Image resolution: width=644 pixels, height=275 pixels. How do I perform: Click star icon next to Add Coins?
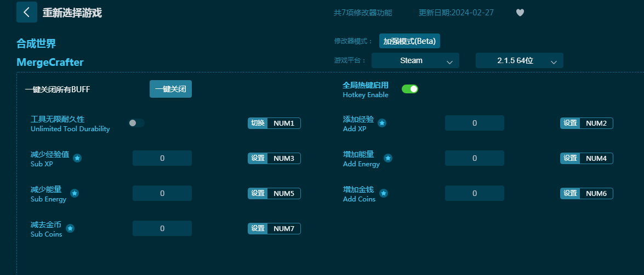pyautogui.click(x=383, y=193)
